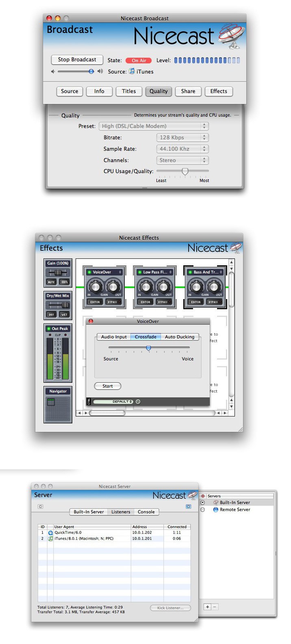291x644 pixels.
Task: Select the Built-In Server radio button
Action: 203,503
